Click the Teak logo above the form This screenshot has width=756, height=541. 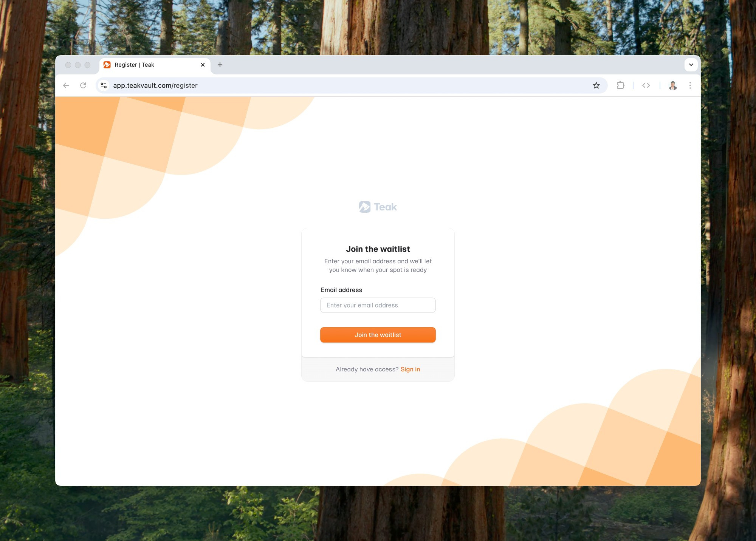point(378,207)
